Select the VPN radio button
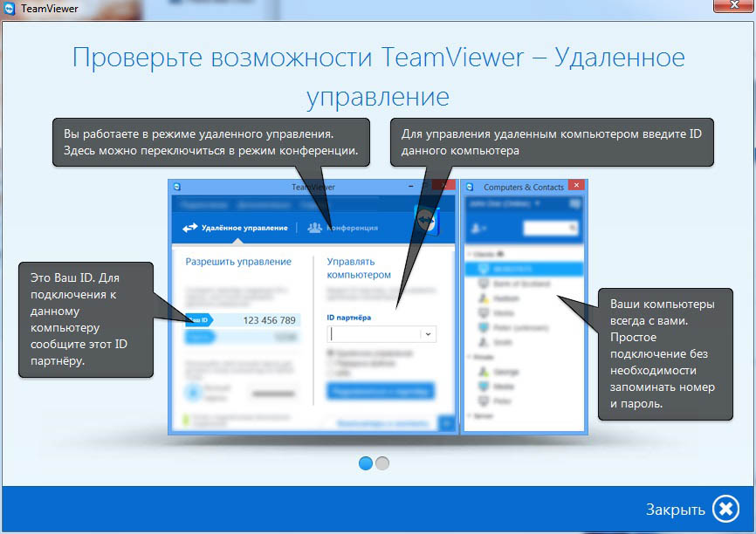 click(330, 373)
